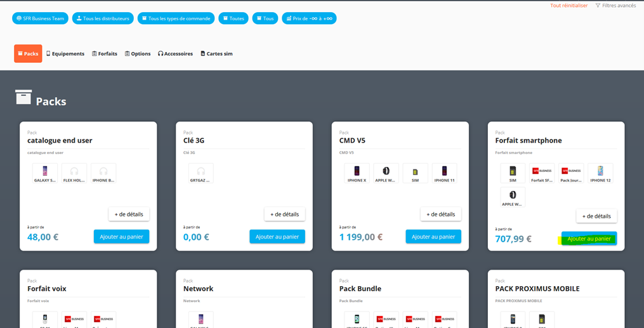Image resolution: width=644 pixels, height=328 pixels.
Task: Select the Packs tab
Action: [x=28, y=54]
